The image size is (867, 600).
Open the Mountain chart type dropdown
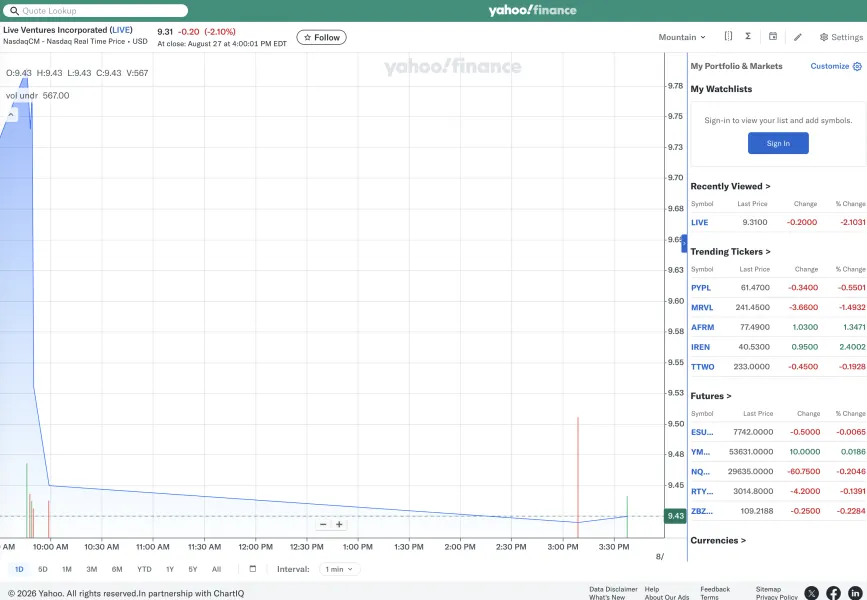682,37
